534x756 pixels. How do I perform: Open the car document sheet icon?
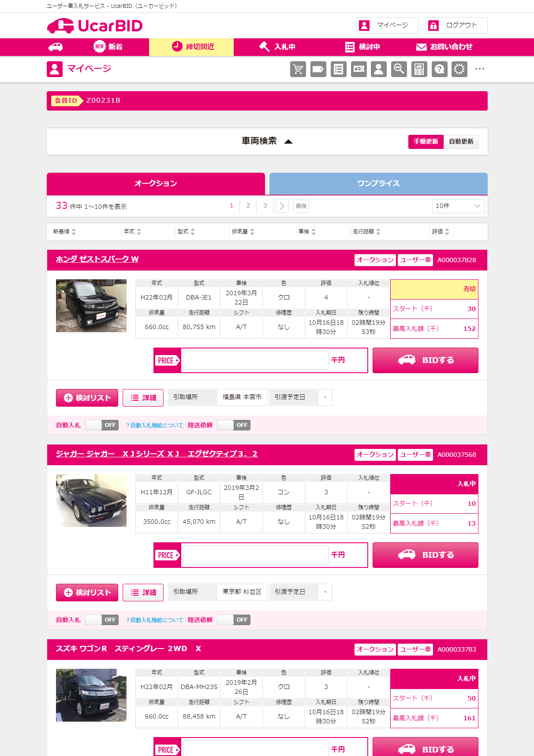click(x=419, y=69)
